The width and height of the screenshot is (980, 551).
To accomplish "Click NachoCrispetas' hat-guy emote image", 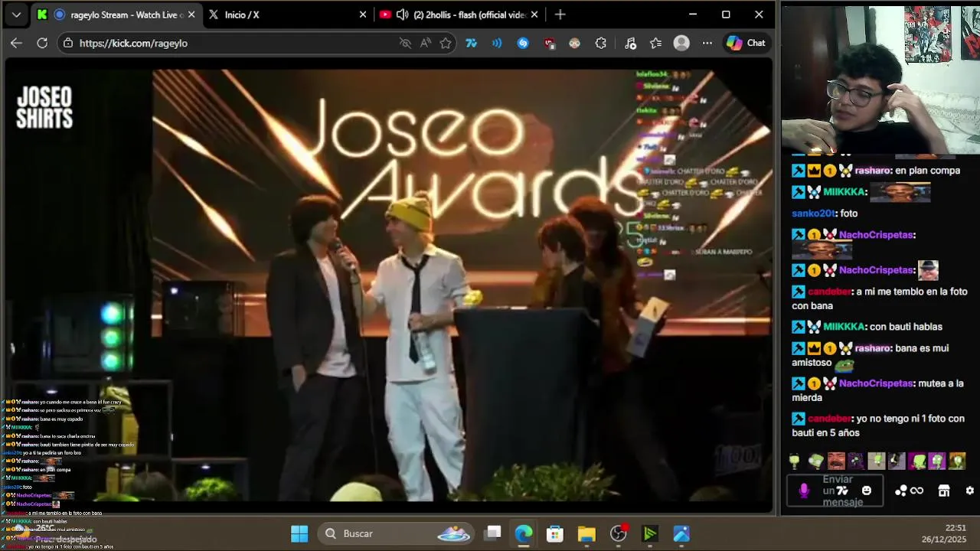I will tap(928, 270).
